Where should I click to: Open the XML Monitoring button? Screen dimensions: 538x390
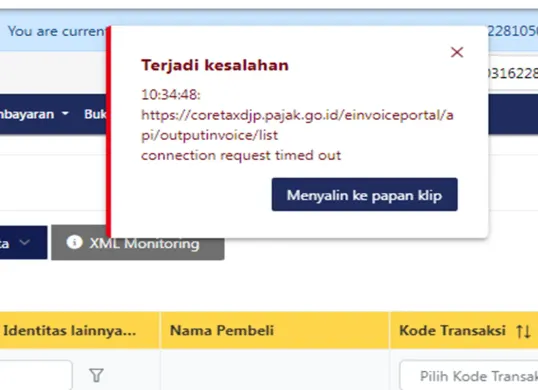click(138, 243)
